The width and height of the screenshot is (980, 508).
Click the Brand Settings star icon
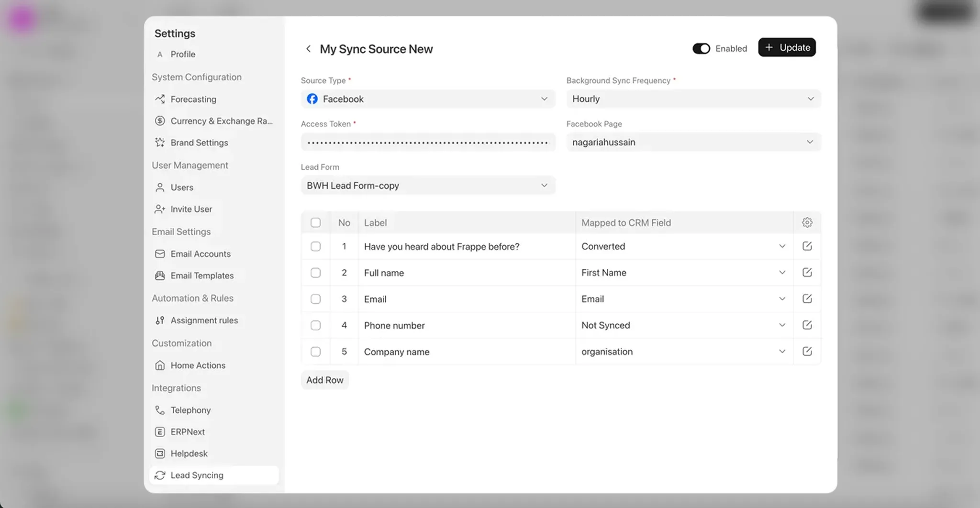coord(160,142)
